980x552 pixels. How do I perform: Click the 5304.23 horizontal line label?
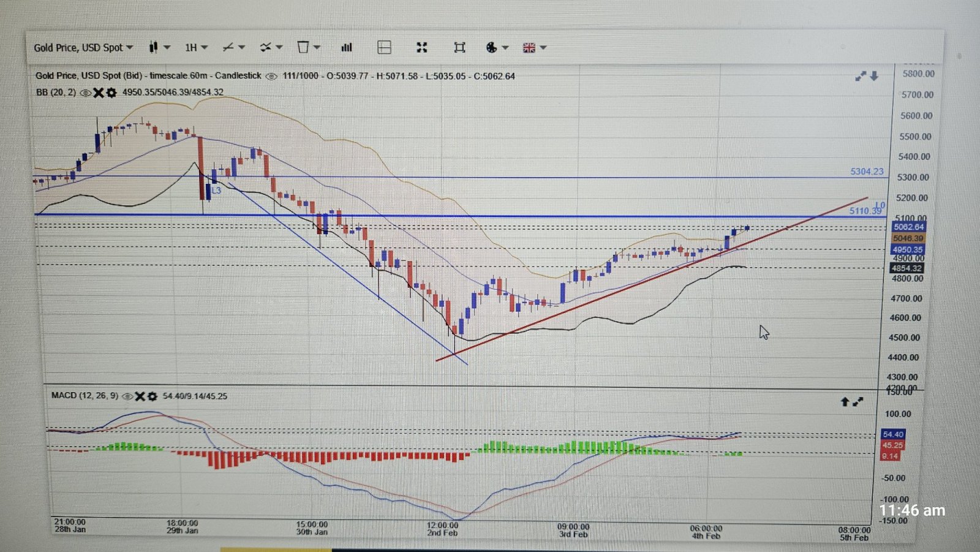(x=867, y=172)
